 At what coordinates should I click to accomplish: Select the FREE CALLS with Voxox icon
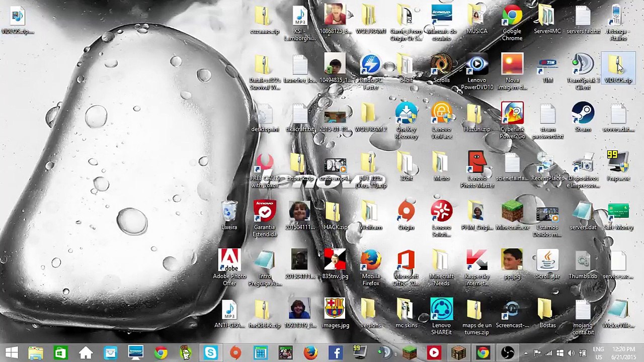(x=265, y=170)
